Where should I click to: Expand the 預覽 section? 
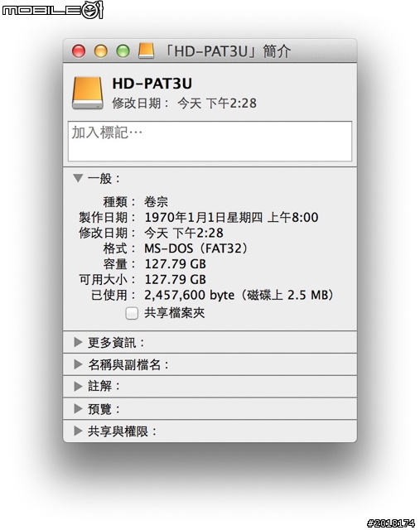pyautogui.click(x=78, y=408)
